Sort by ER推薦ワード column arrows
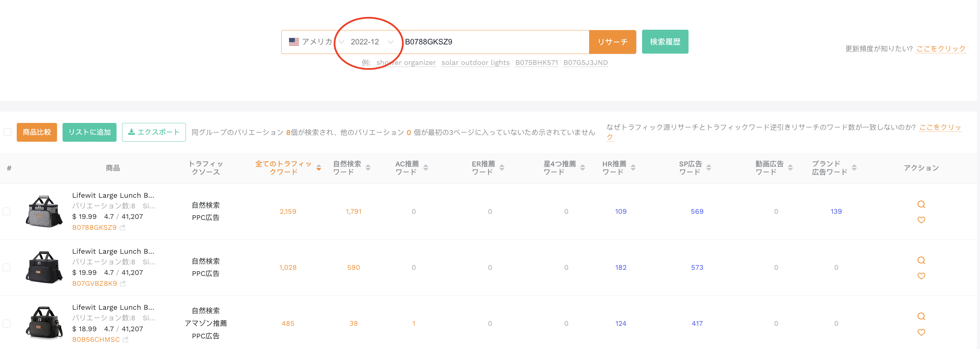The height and width of the screenshot is (349, 980). click(502, 168)
